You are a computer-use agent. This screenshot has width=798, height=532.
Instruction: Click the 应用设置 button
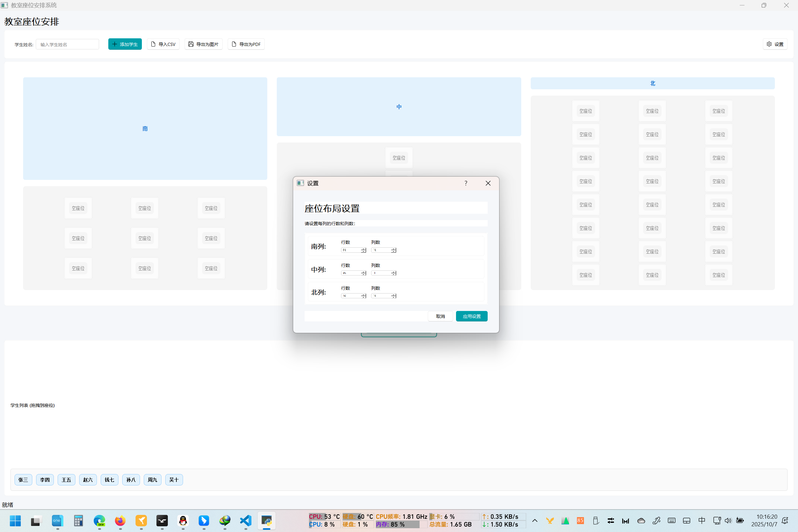tap(471, 316)
